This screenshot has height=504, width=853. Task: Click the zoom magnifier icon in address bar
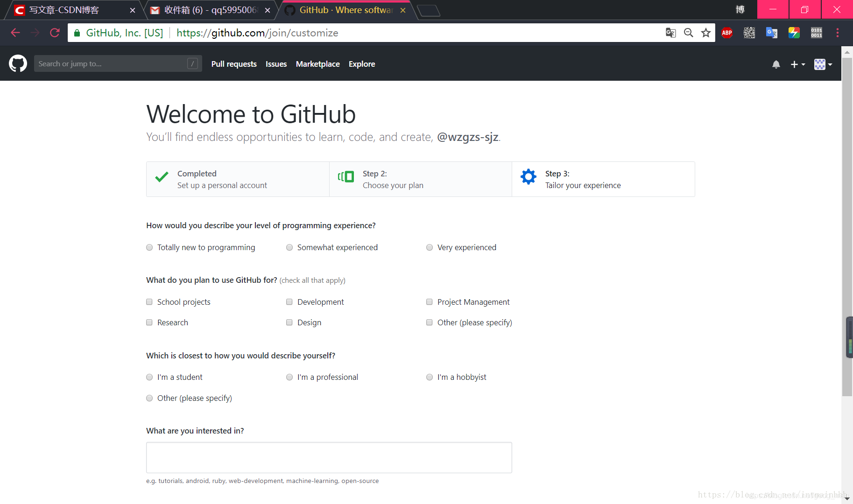click(688, 33)
